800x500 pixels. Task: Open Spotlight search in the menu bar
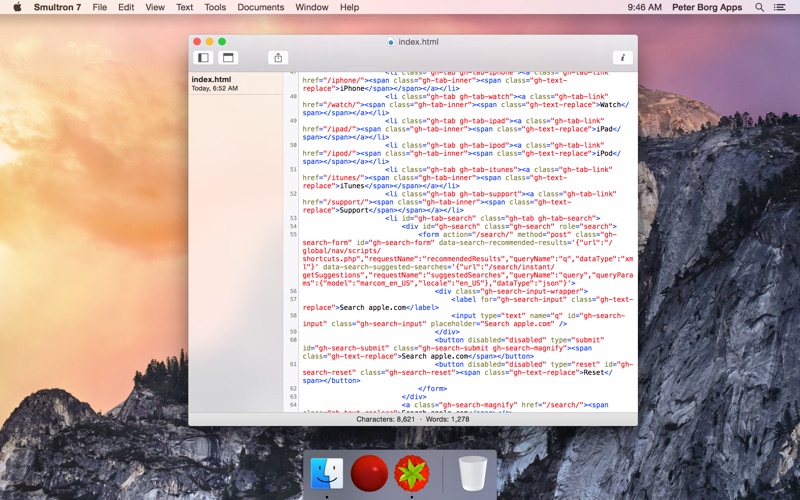coord(759,7)
